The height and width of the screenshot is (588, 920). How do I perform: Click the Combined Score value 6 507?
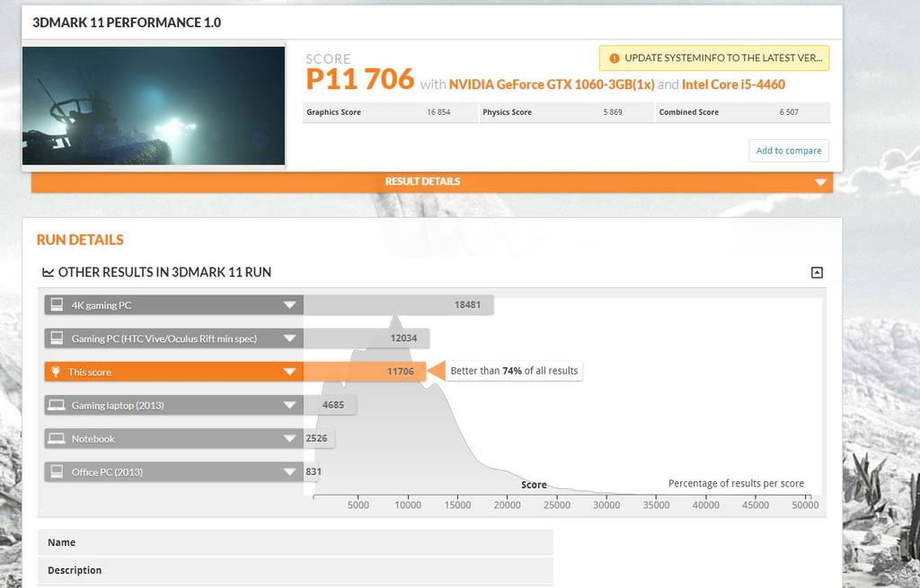point(789,112)
